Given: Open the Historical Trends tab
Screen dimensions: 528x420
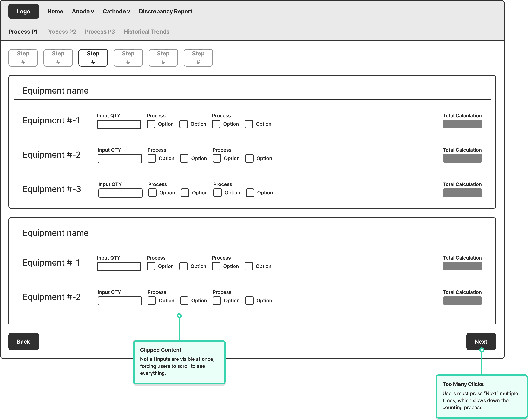Looking at the screenshot, I should [x=146, y=32].
